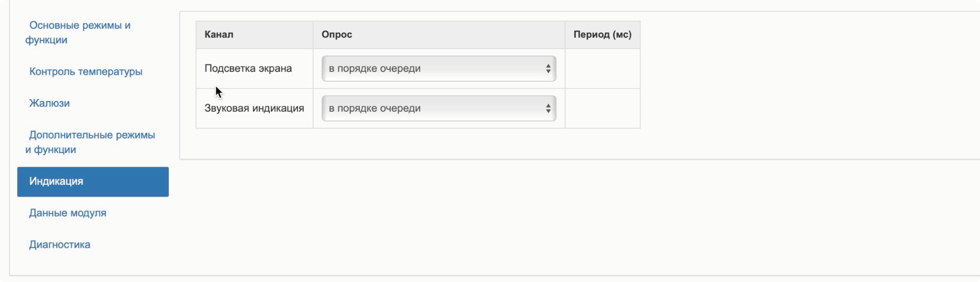
Task: Click the Период (мс) column header
Action: coord(602,34)
